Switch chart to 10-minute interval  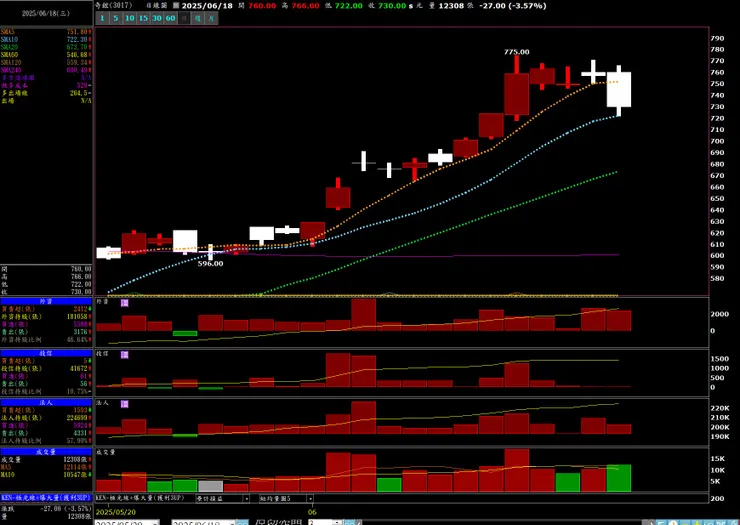point(129,18)
